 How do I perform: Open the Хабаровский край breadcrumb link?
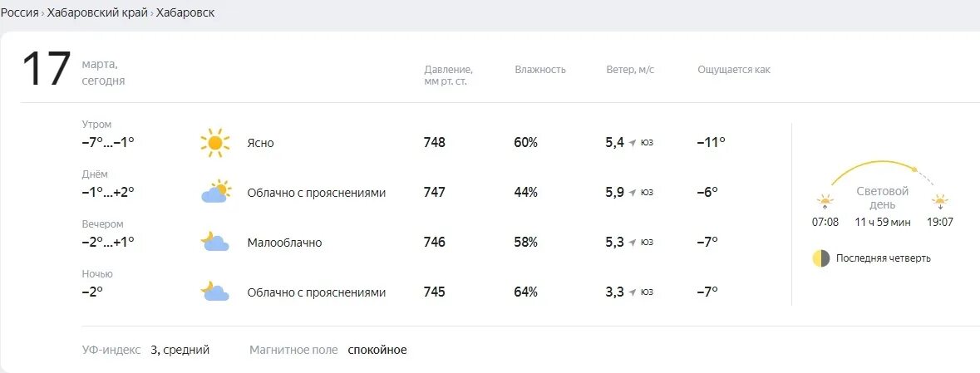coord(97,12)
